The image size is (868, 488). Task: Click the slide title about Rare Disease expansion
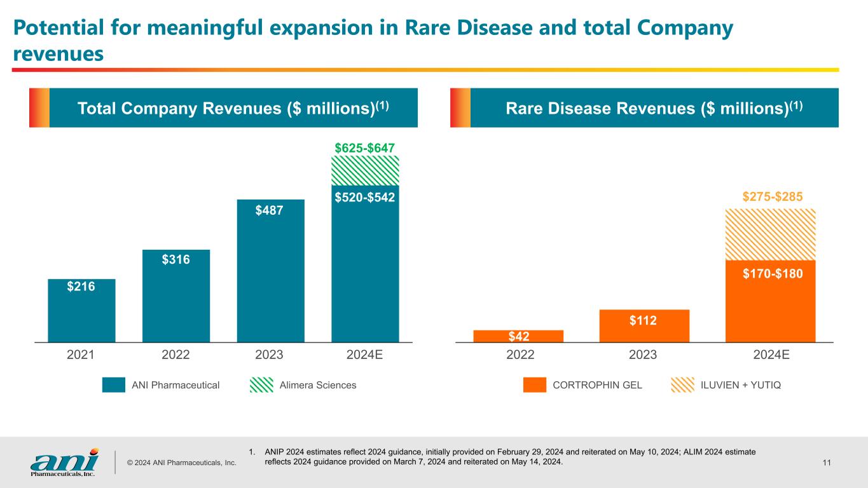click(372, 40)
